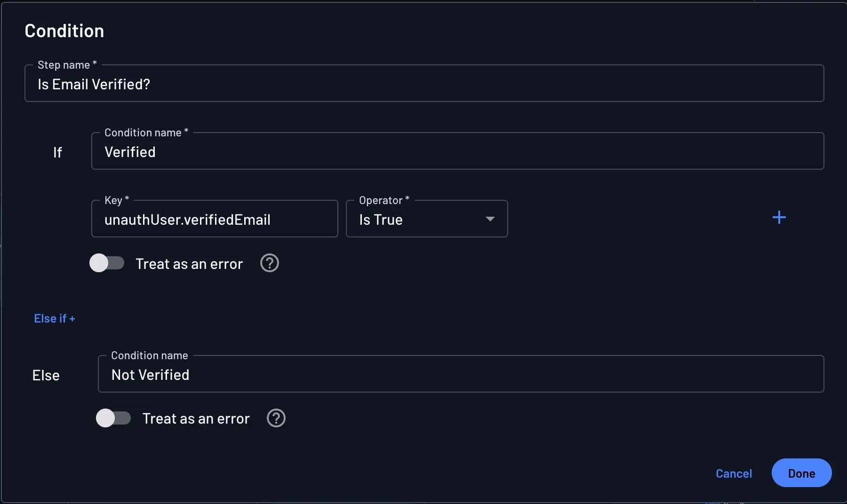Expand a new branch via "Else if +"
Image resolution: width=847 pixels, height=504 pixels.
tap(55, 318)
